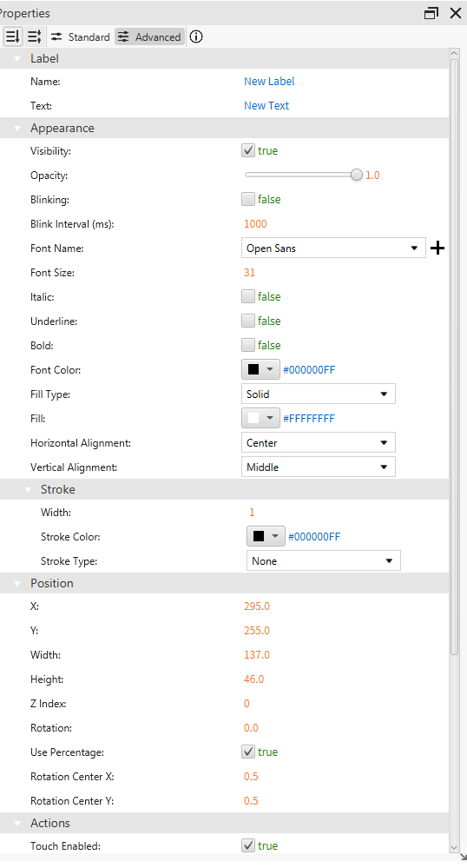
Task: Click the float/undock panel icon
Action: tap(431, 13)
